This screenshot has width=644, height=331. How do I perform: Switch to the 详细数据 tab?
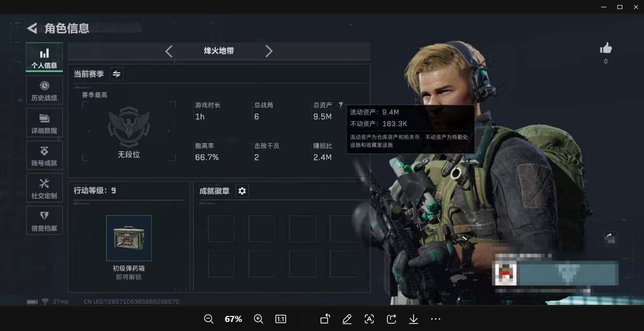pyautogui.click(x=44, y=122)
